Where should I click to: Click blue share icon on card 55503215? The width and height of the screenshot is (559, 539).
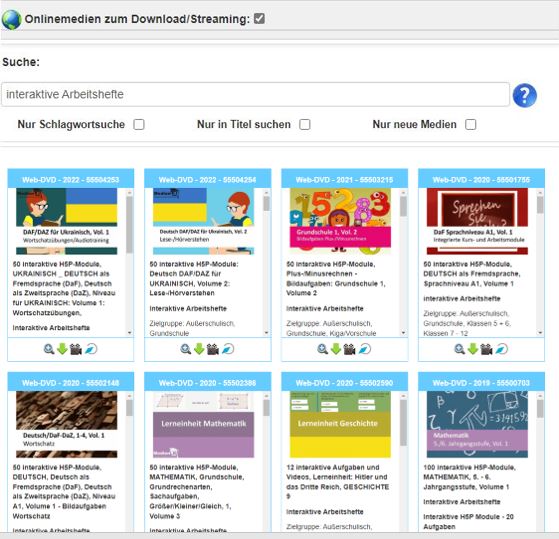[365, 349]
